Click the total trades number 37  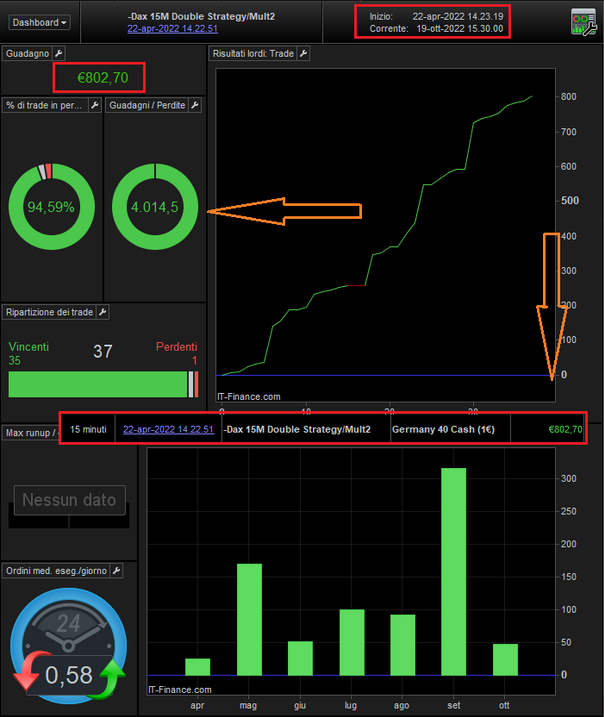point(103,351)
